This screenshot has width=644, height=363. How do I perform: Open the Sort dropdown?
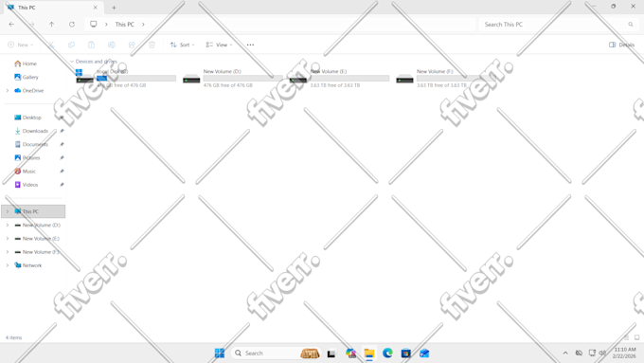tap(183, 45)
